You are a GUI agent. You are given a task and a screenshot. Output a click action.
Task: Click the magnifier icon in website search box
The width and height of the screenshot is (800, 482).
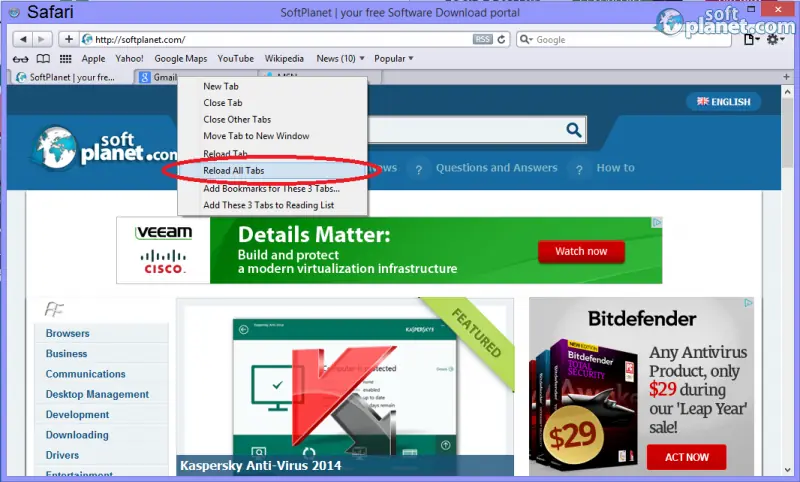point(573,130)
